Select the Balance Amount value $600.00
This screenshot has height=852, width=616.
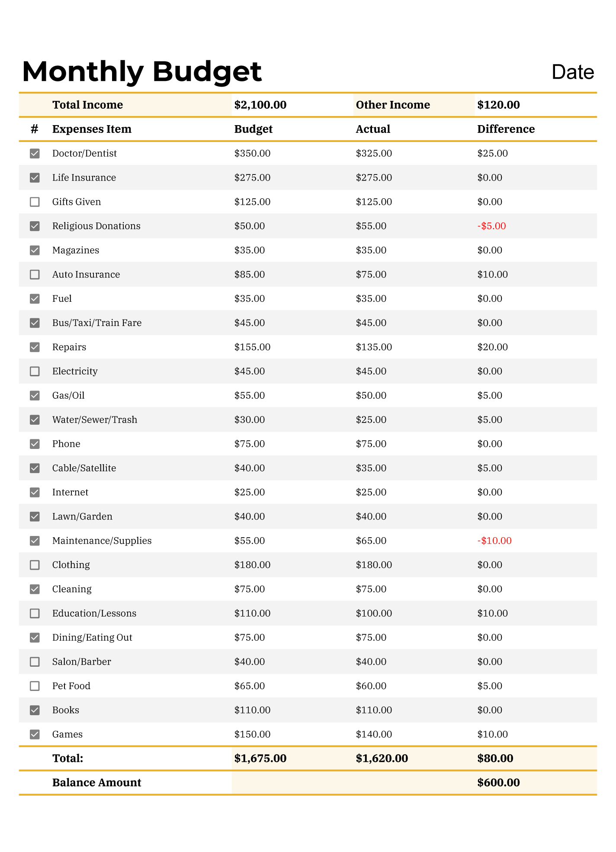[498, 783]
